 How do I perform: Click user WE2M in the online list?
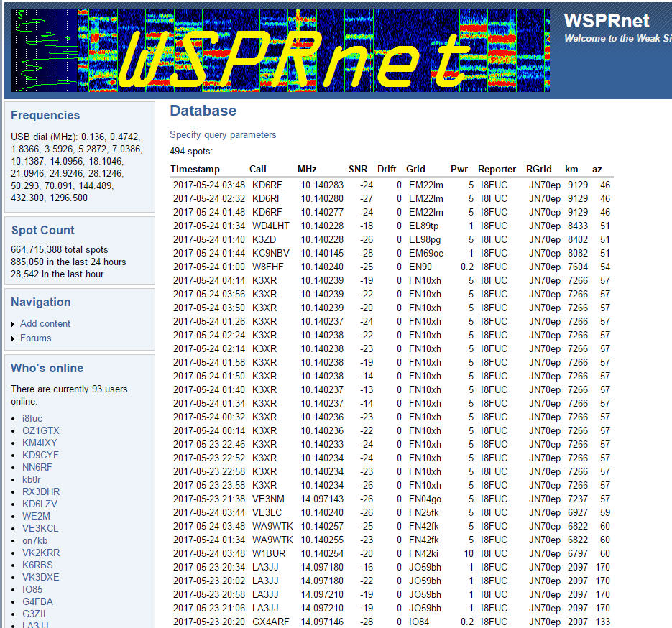click(x=36, y=516)
